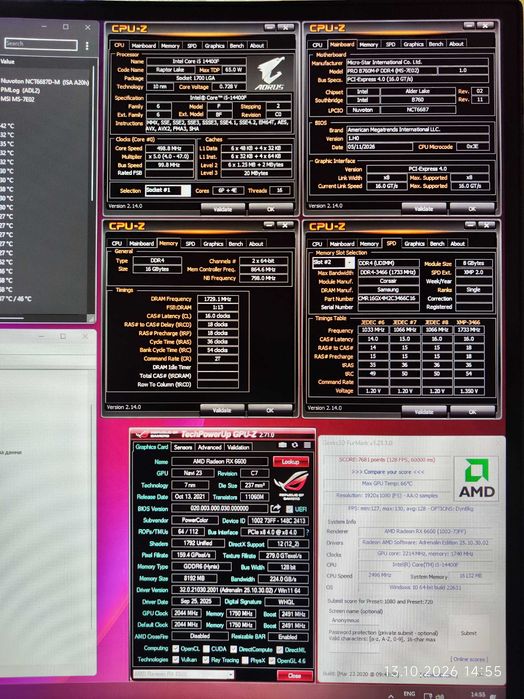Click 'Intel Core i5 14400F' name value
Viewport: 524px width, 699px height.
[x=196, y=62]
